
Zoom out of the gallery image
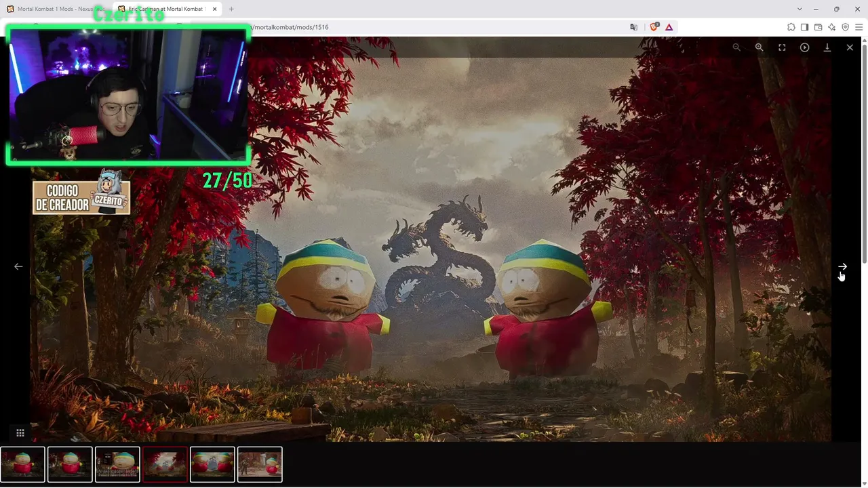click(x=736, y=47)
